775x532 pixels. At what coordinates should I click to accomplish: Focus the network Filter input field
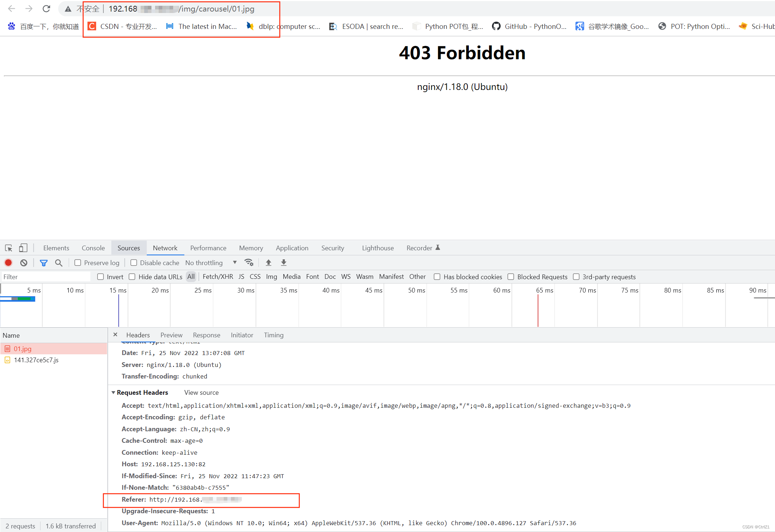[x=46, y=277]
